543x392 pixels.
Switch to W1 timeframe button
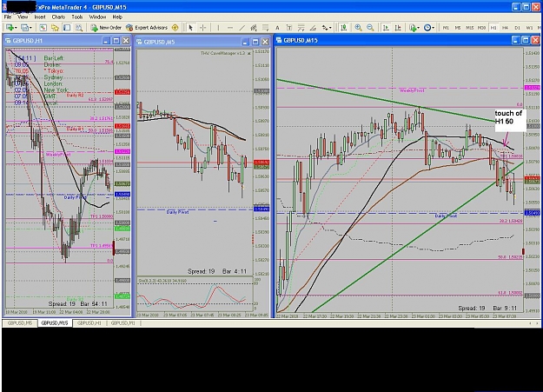tap(529, 28)
